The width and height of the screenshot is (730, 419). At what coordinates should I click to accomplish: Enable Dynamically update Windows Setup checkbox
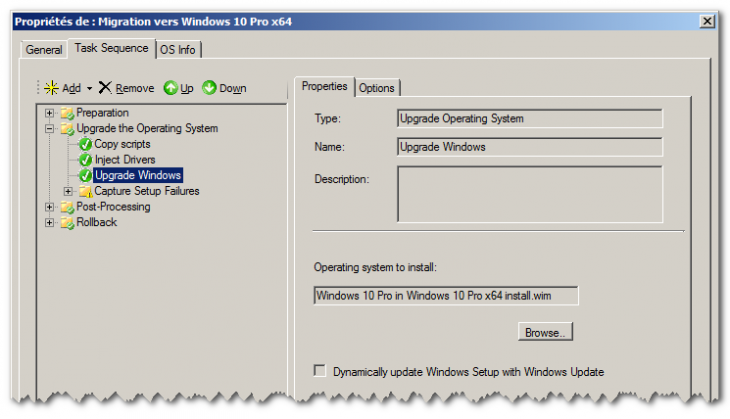pyautogui.click(x=320, y=371)
